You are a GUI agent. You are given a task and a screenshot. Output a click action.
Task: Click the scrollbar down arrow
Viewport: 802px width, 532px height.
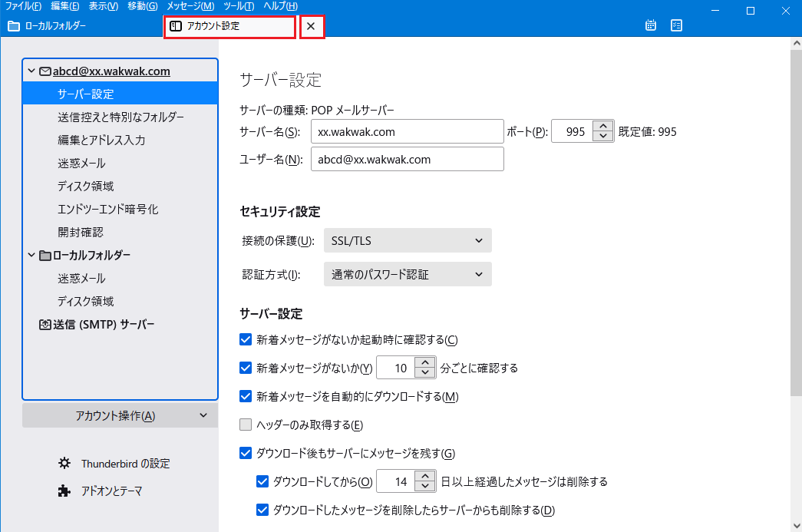tap(797, 525)
